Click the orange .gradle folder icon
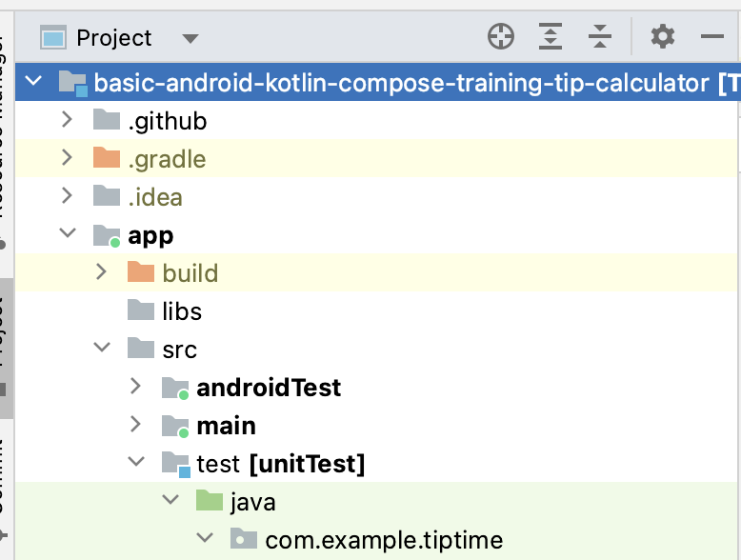Screen dimensions: 741x560 tap(107, 158)
